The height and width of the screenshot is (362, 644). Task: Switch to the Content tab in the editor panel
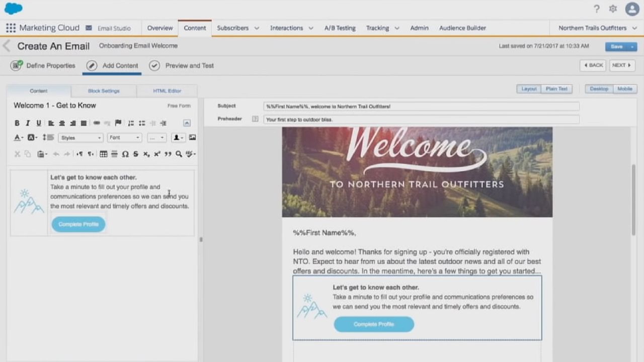(x=39, y=91)
